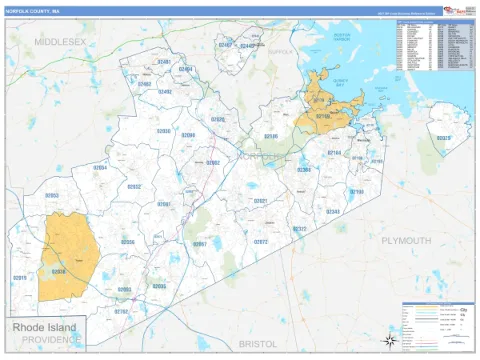
Task: Click the BRISTOL county label
Action: (x=258, y=344)
